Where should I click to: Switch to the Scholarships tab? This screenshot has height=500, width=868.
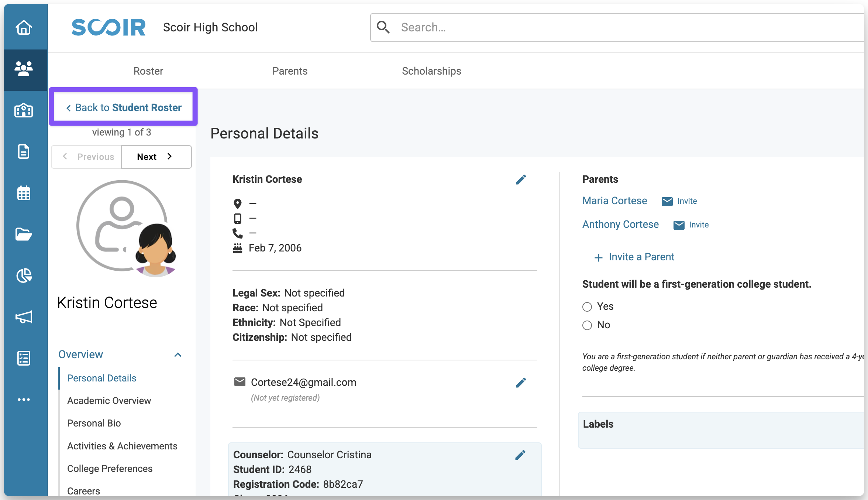[431, 71]
